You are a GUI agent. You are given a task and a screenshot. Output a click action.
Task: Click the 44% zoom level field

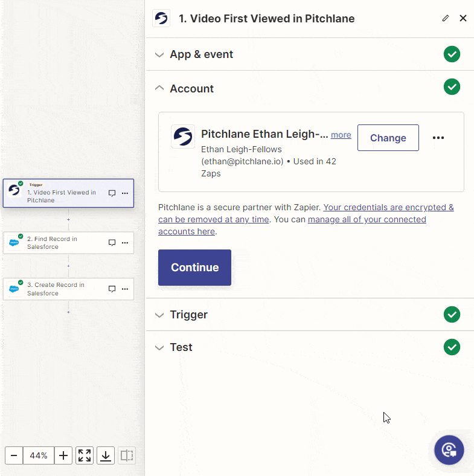[39, 455]
